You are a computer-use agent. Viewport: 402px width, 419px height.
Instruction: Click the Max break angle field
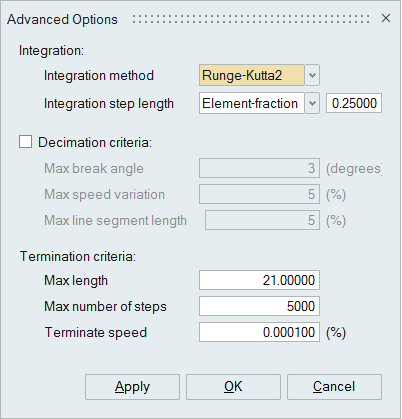click(259, 168)
